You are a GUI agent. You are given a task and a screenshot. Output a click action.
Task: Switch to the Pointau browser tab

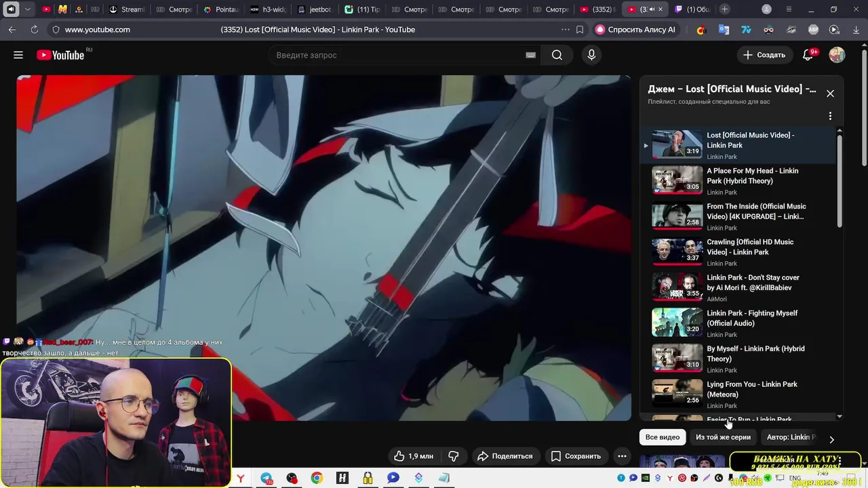221,9
